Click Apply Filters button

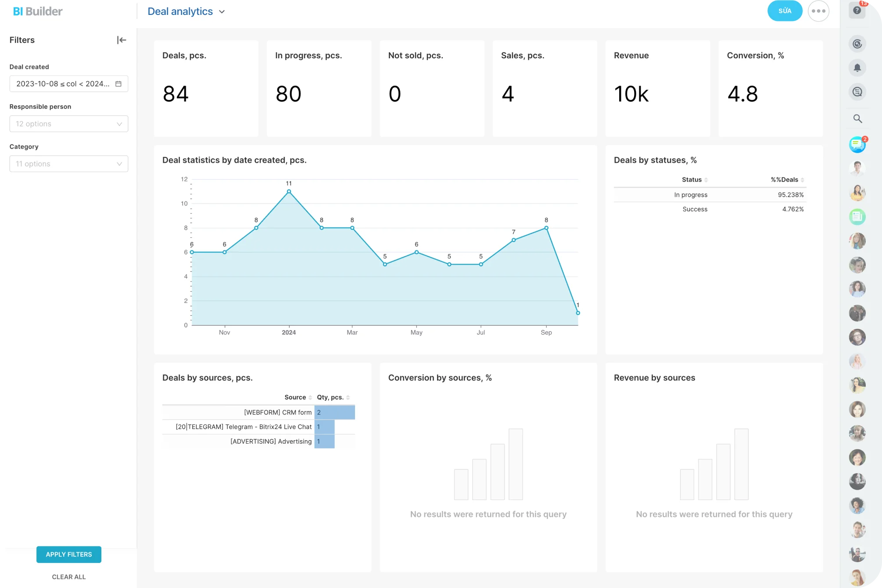click(68, 554)
